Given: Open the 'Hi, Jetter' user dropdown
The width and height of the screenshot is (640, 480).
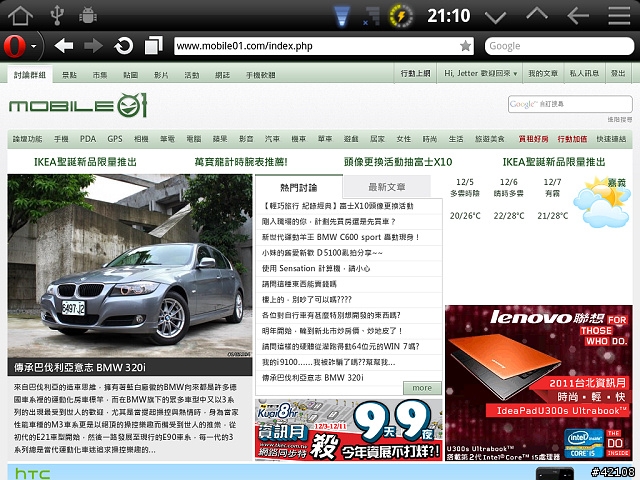Looking at the screenshot, I should tap(480, 73).
